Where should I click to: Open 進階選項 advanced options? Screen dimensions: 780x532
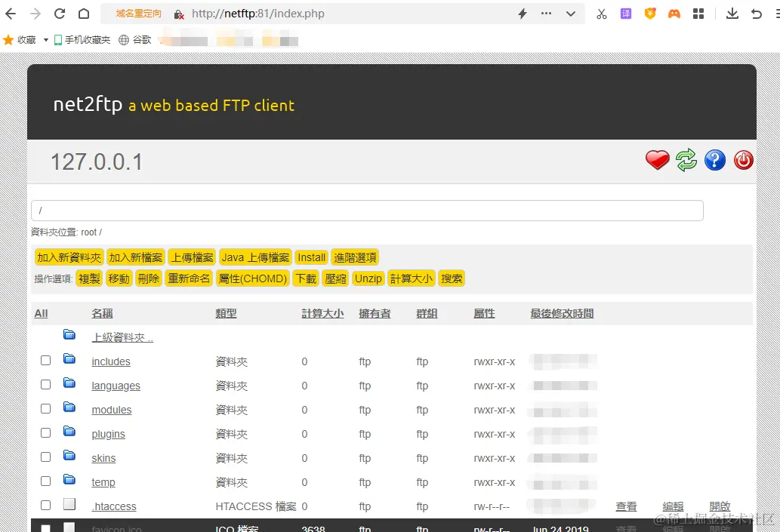[x=355, y=257]
